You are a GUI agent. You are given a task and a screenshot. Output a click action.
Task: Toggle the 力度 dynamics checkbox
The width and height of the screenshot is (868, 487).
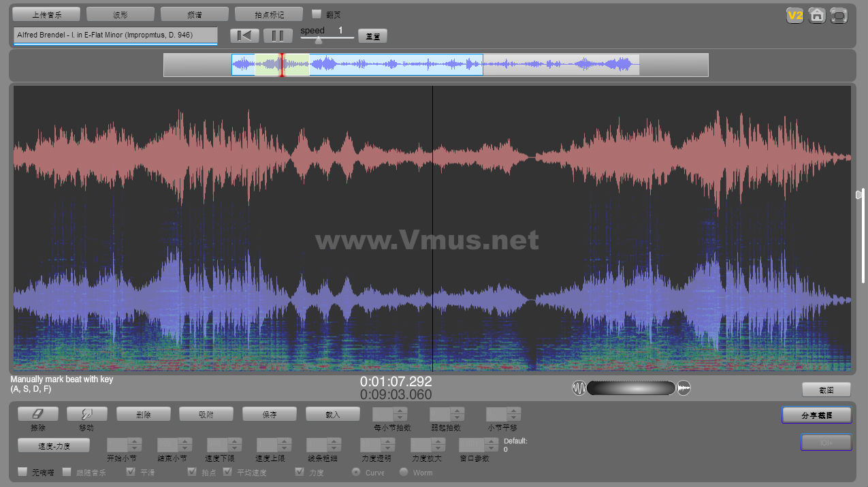coord(300,471)
